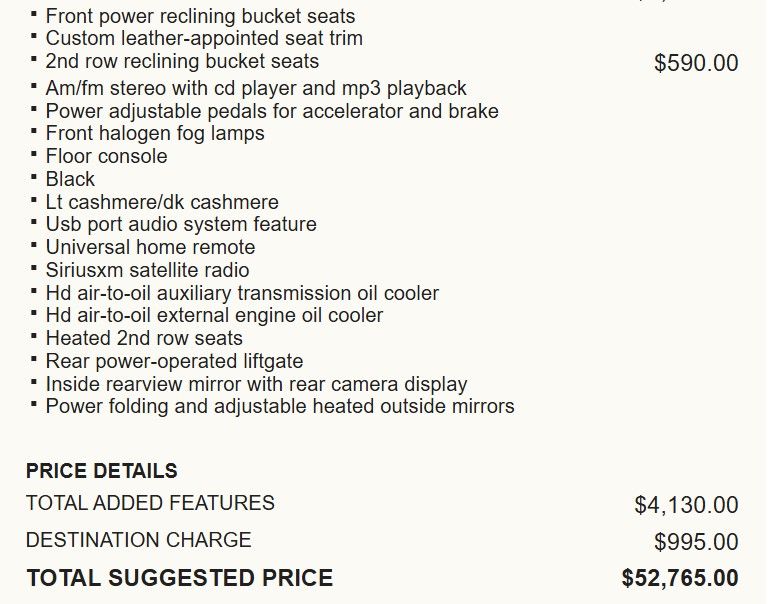The height and width of the screenshot is (604, 774).
Task: Click the $590.00 feature price
Action: coord(696,63)
